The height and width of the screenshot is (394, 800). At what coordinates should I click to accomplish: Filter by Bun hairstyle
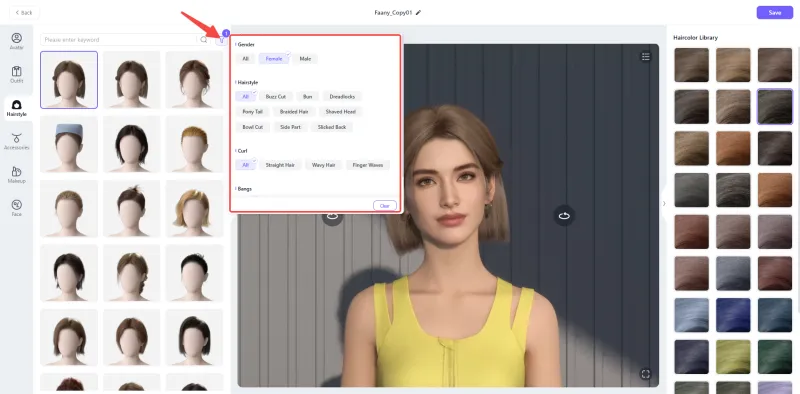[x=307, y=96]
